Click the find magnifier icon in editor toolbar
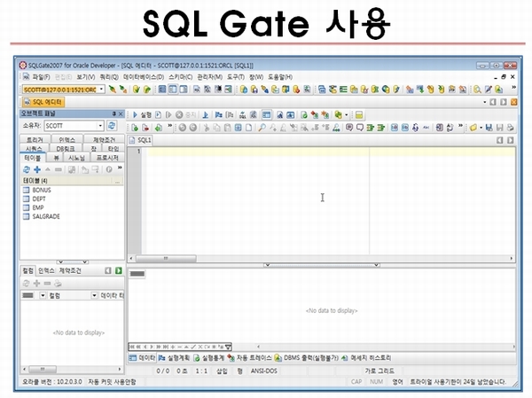The width and height of the screenshot is (532, 398). tap(262, 128)
